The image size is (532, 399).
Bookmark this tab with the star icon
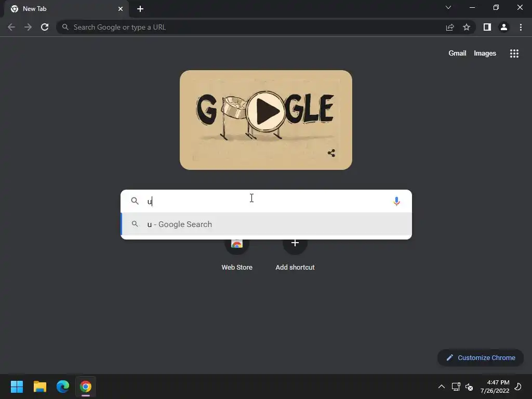(x=467, y=27)
